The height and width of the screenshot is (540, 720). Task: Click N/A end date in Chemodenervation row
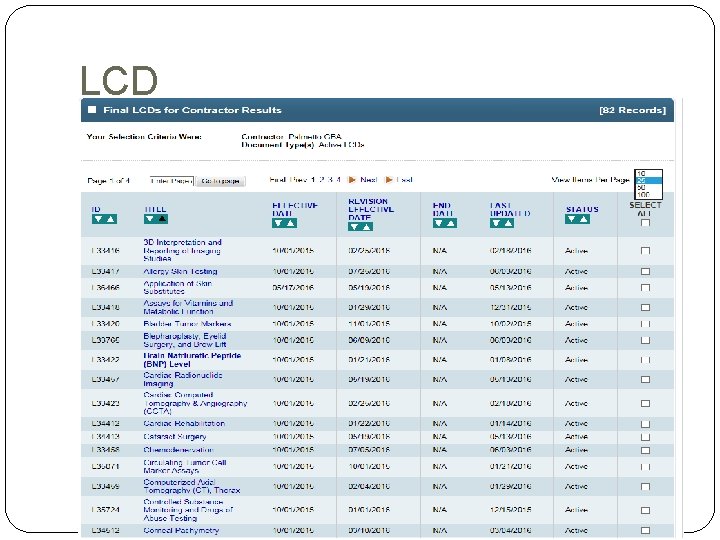click(x=439, y=450)
